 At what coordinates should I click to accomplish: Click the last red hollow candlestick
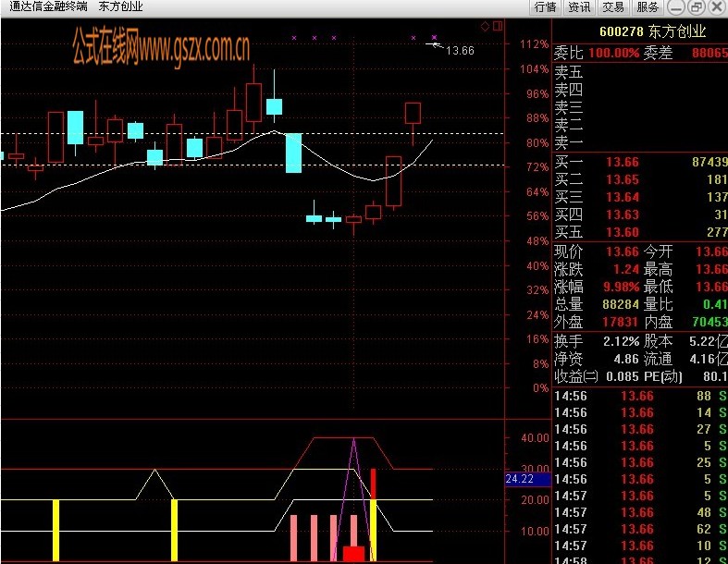413,114
